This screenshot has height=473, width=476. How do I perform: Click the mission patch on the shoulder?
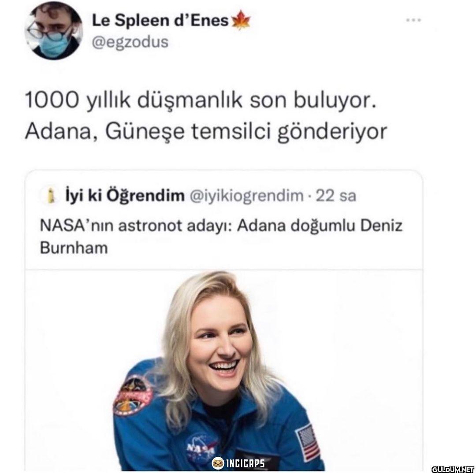(x=133, y=395)
